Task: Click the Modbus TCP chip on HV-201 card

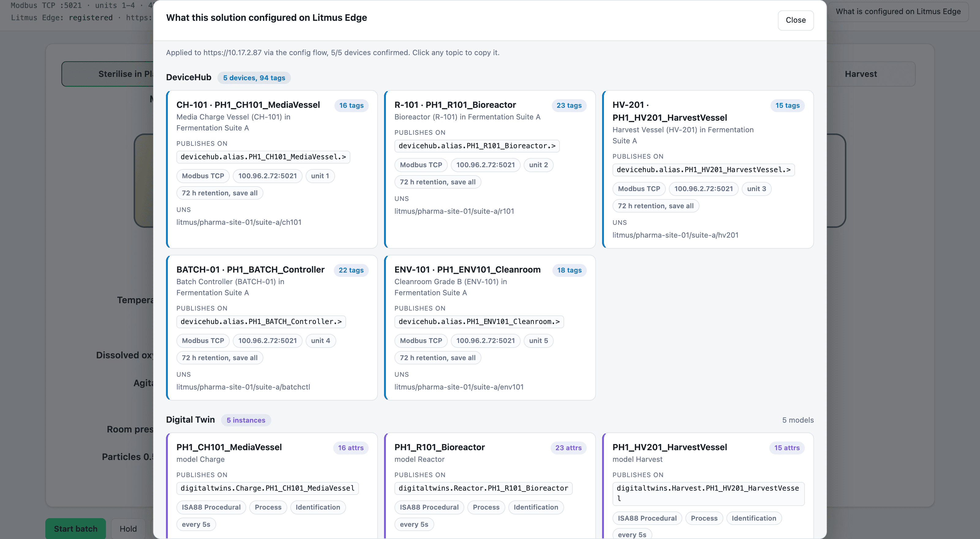Action: (639, 189)
